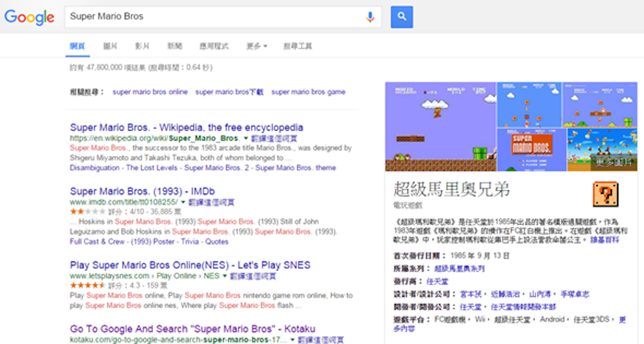This screenshot has height=344, width=644.
Task: Click the question mark block icon
Action: coord(605,194)
